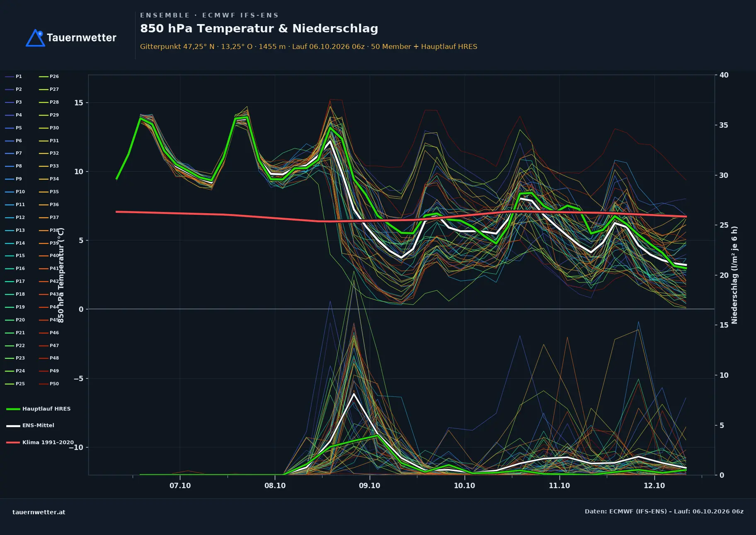Click the 11.10 date tick label
This screenshot has width=756, height=535.
pyautogui.click(x=560, y=486)
